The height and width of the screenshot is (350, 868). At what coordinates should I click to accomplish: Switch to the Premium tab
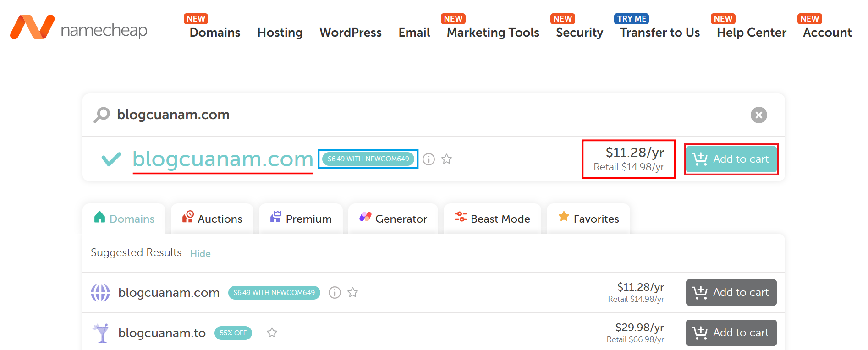point(301,219)
